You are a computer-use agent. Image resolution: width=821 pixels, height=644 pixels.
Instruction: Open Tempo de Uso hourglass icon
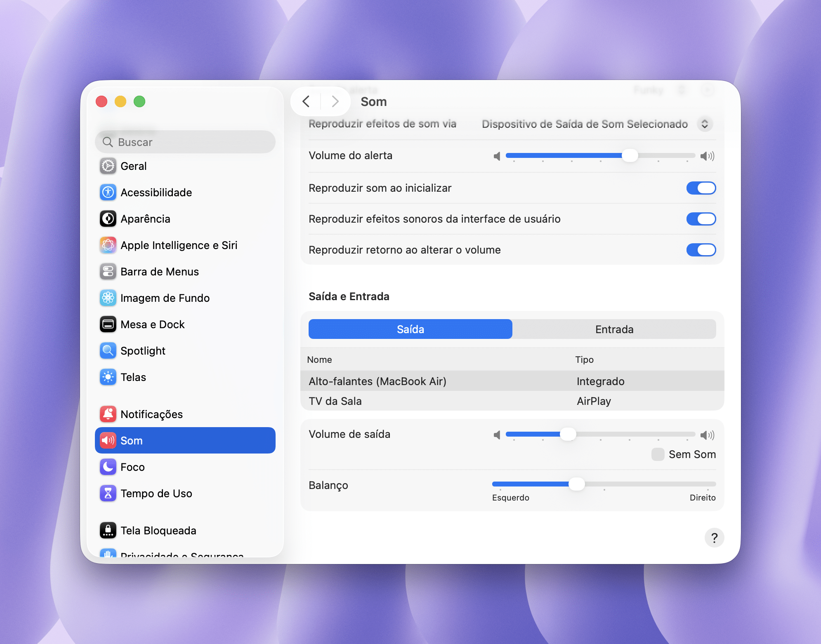[108, 494]
